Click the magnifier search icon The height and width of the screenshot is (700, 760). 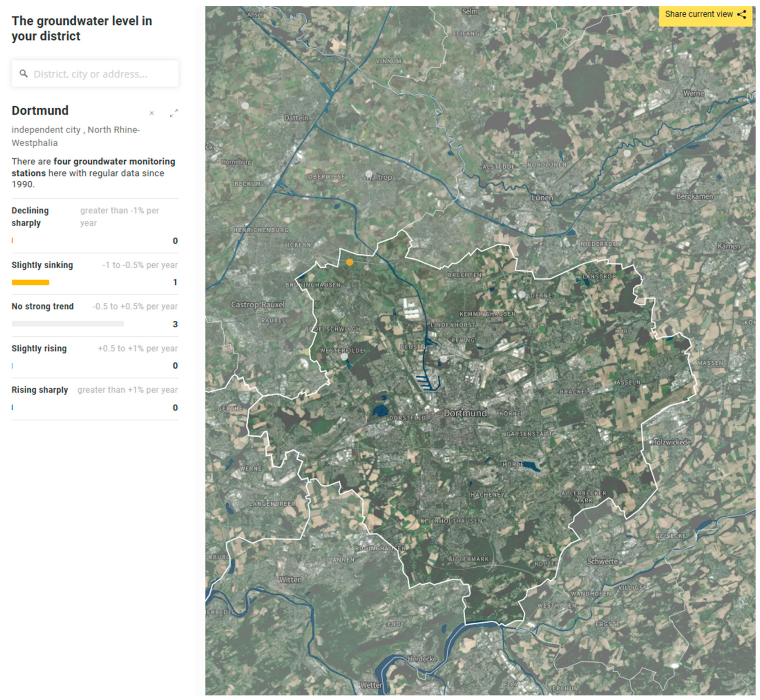[x=23, y=73]
